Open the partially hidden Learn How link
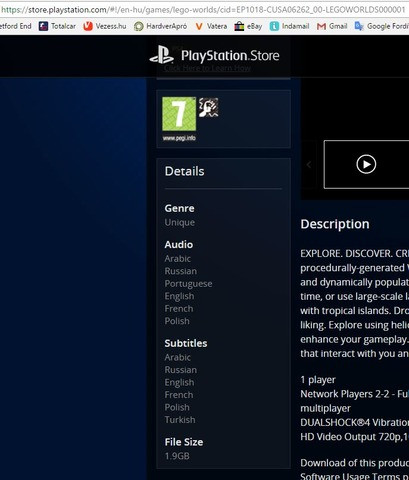Image resolution: width=409 pixels, height=480 pixels. pyautogui.click(x=207, y=68)
